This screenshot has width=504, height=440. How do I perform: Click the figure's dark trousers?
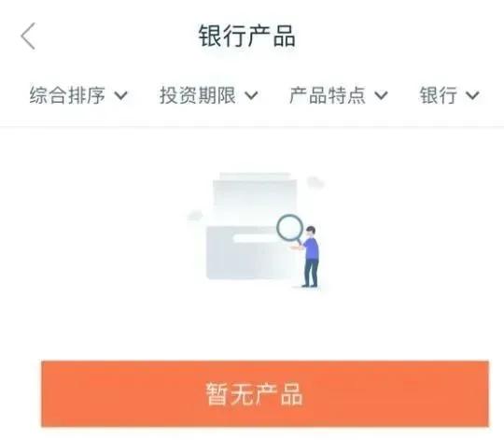(311, 272)
